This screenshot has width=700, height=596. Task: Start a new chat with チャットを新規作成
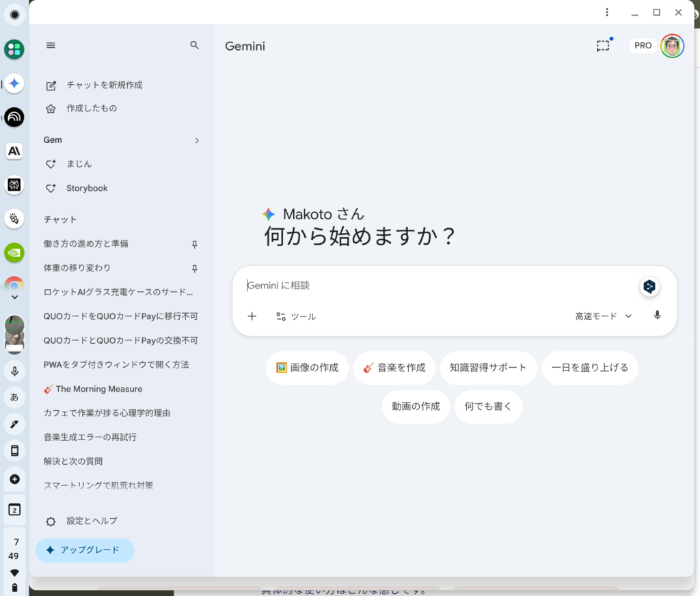(x=104, y=85)
